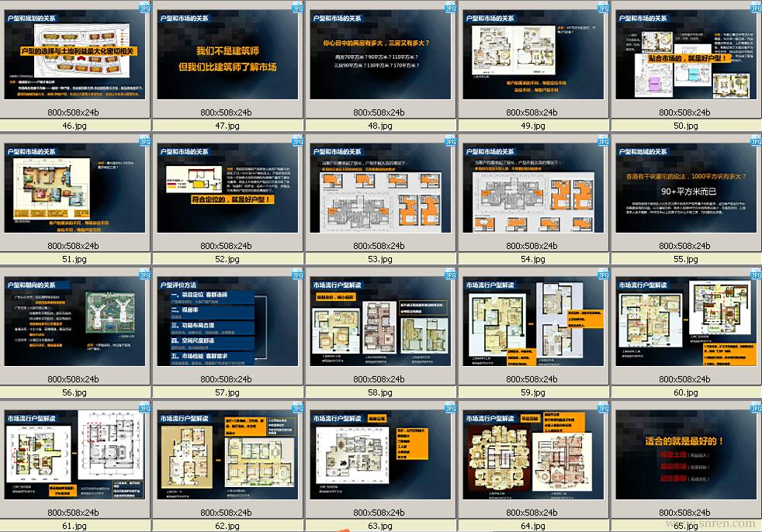Select the 59.jpg thumbnail image
The height and width of the screenshot is (532, 762).
tap(533, 322)
